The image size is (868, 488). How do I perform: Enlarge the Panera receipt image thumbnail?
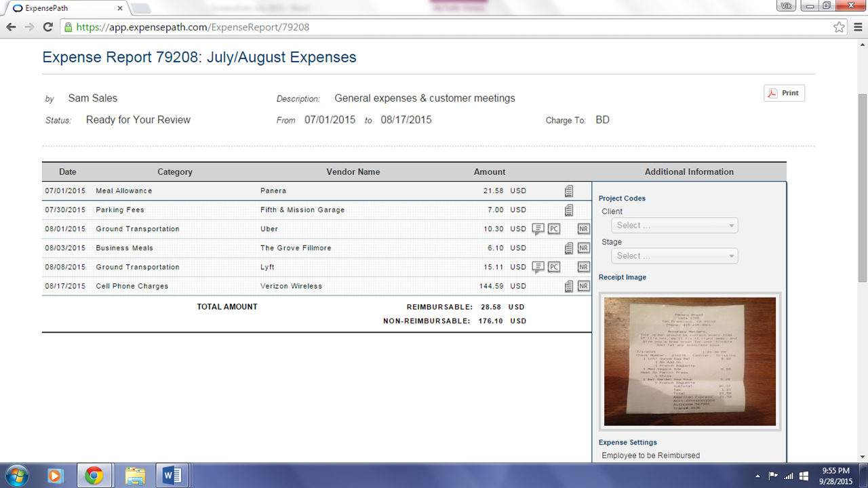(x=690, y=361)
